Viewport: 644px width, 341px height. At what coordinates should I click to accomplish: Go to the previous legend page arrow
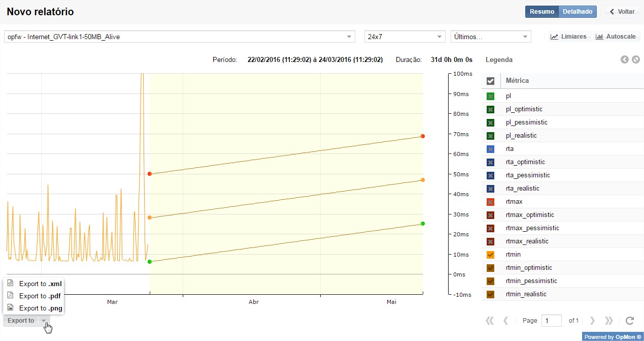(505, 321)
